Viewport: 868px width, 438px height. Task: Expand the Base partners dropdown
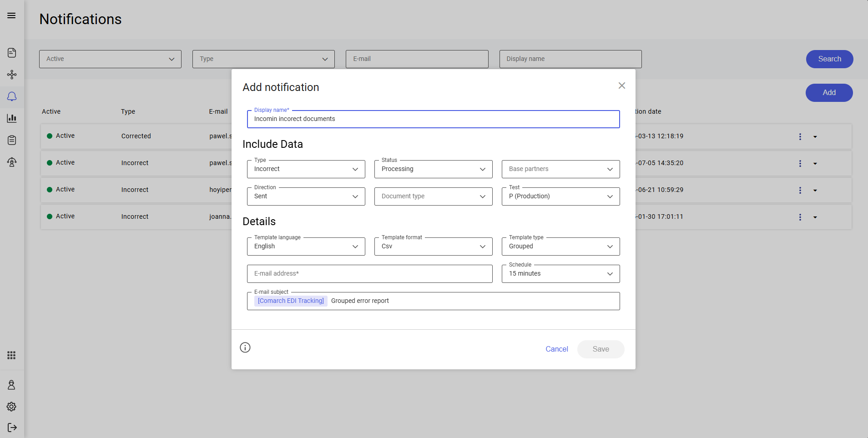tap(560, 169)
